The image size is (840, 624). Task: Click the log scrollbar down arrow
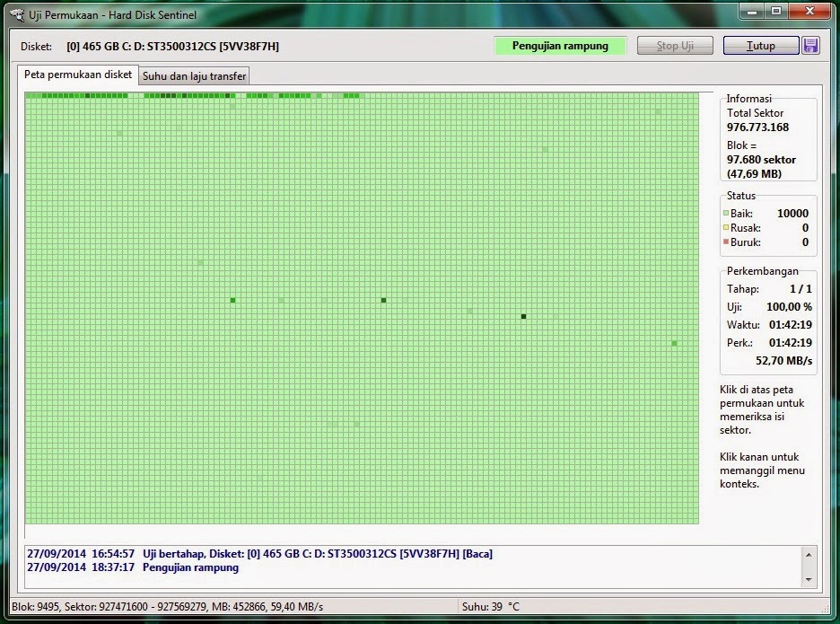point(809,579)
